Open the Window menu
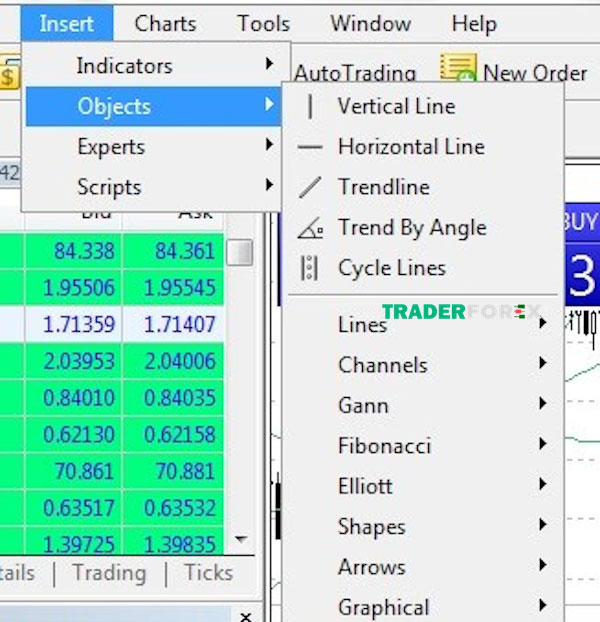600x622 pixels. coord(371,23)
